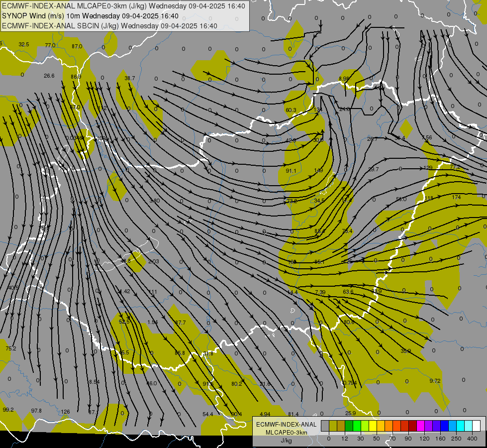Click the legend scale number '30'
487x448 pixels.
[361, 439]
